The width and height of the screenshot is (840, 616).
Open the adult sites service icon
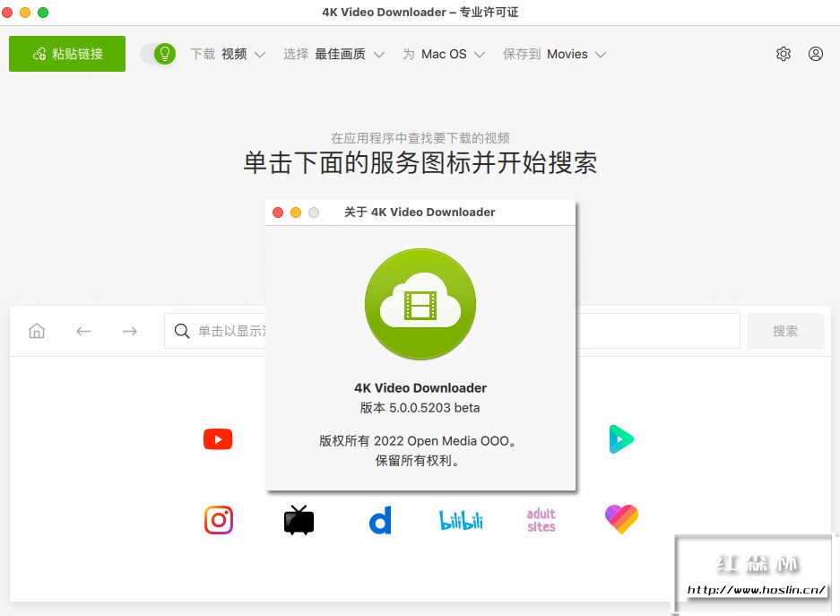click(x=541, y=520)
